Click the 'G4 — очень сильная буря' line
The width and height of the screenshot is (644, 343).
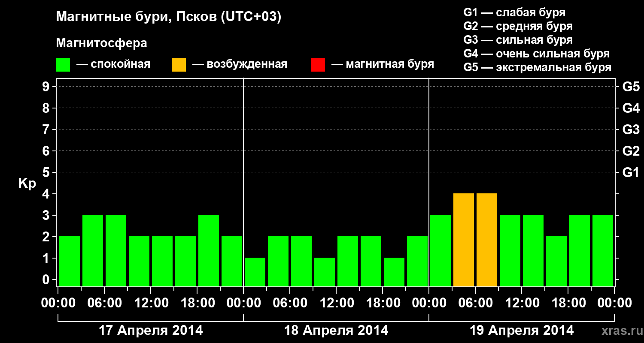point(537,54)
